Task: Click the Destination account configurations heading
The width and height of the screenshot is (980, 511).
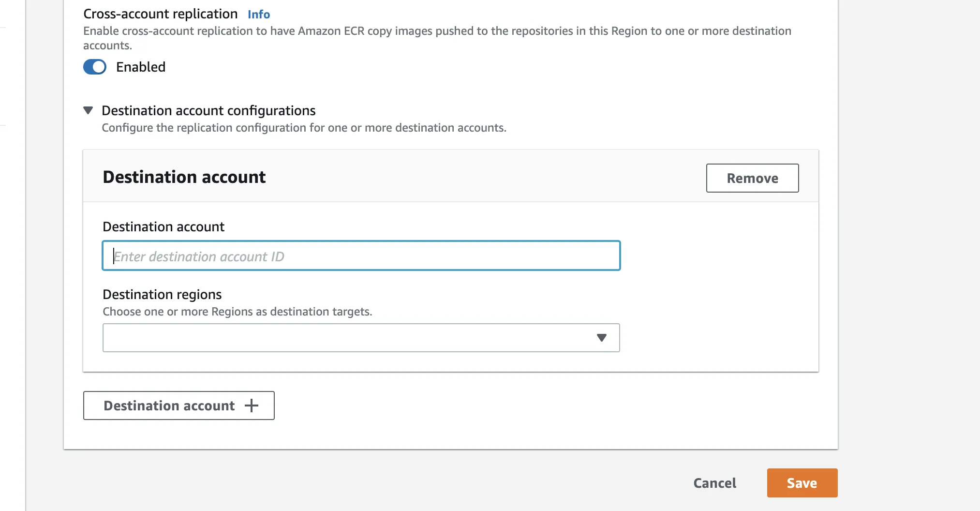Action: (x=208, y=111)
